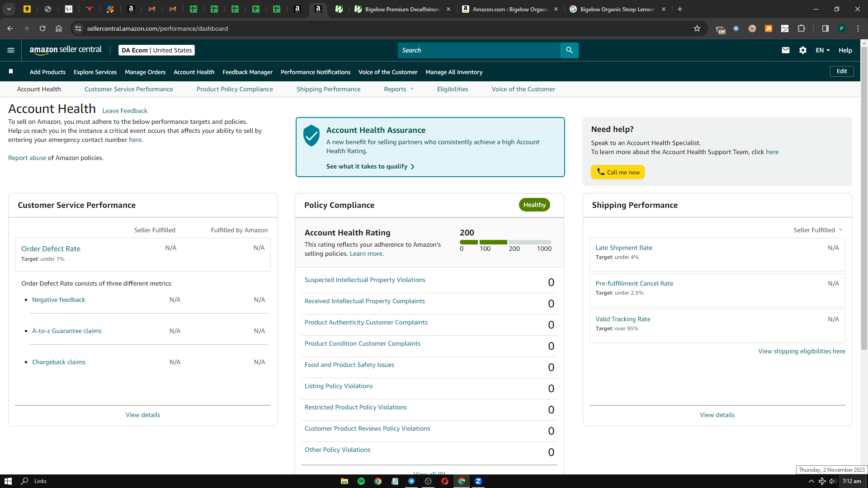Expand the Reports dropdown menu
The height and width of the screenshot is (488, 868).
(399, 89)
